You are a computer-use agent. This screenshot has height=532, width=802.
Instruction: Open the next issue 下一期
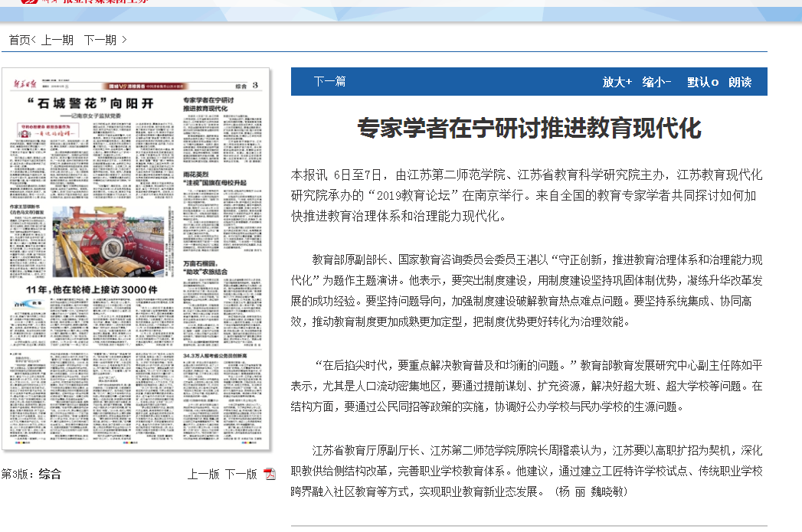pos(100,40)
